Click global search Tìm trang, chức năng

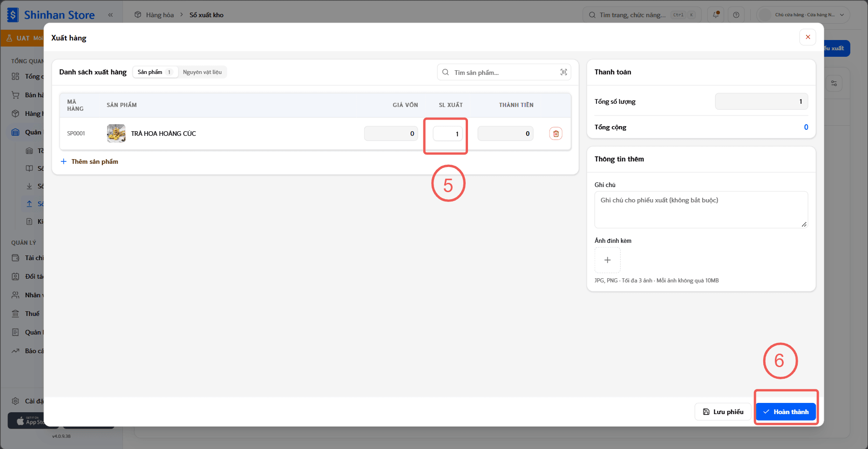coord(642,15)
